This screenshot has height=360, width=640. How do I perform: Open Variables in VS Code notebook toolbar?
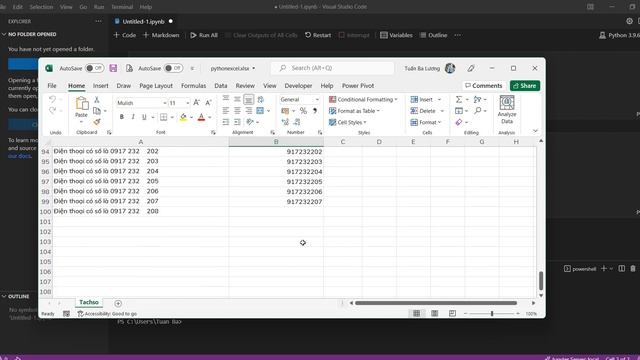pos(396,35)
